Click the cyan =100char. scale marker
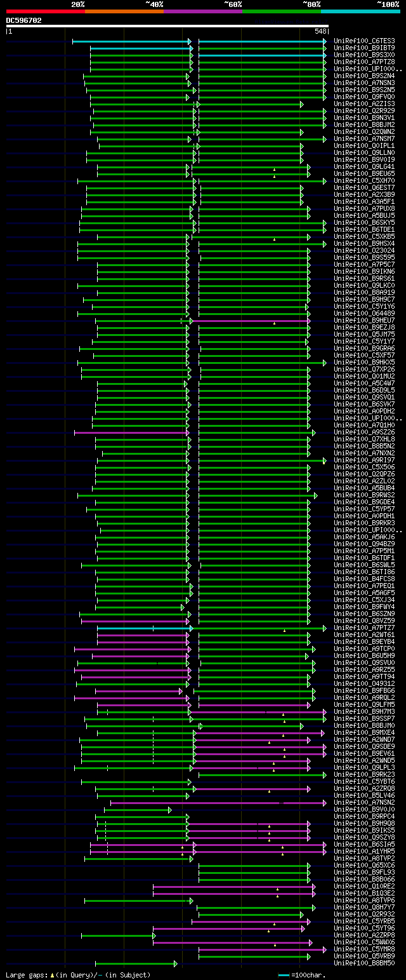The image size is (406, 980). click(284, 975)
